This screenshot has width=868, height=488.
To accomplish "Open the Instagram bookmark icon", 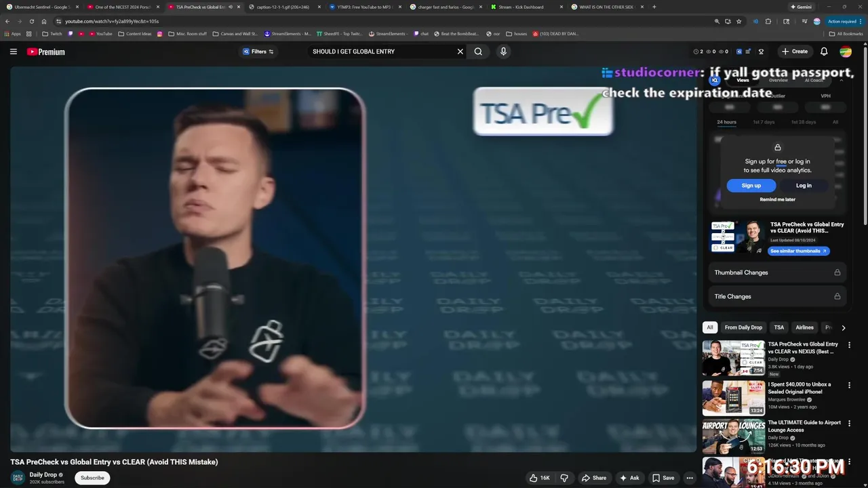I will pos(160,33).
